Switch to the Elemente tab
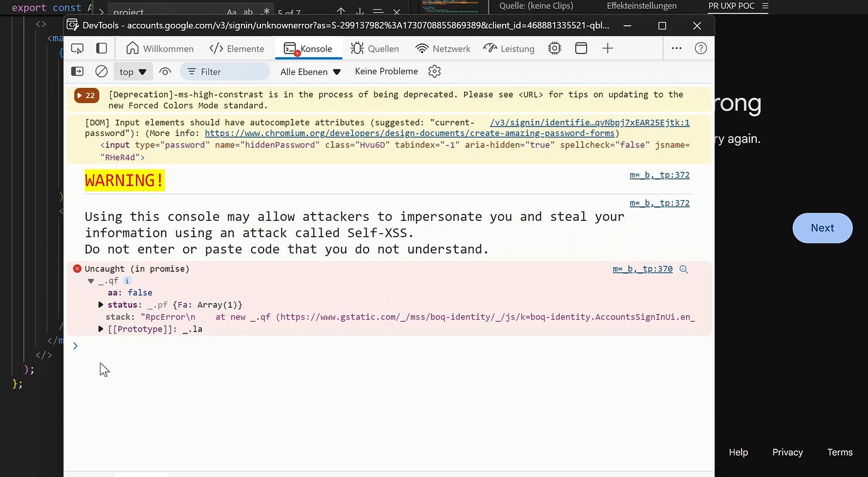The image size is (868, 477). click(x=237, y=48)
